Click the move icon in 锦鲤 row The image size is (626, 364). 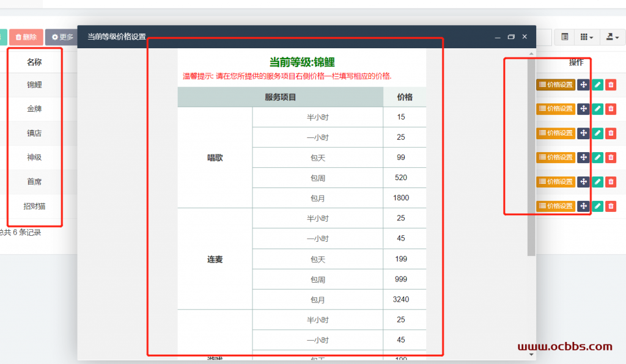583,84
